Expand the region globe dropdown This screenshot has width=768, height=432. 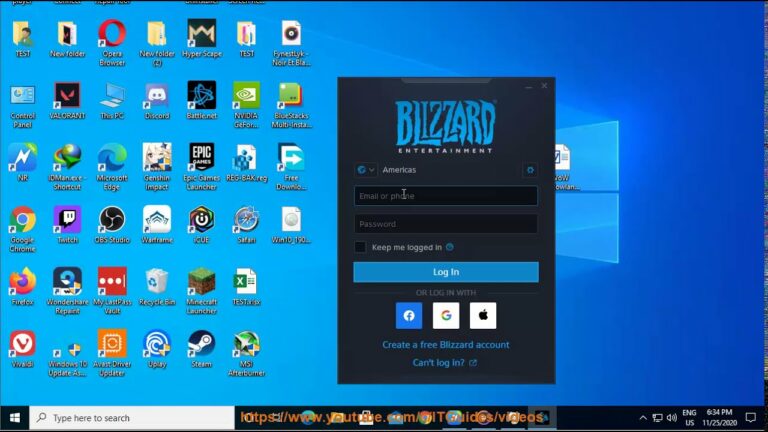pyautogui.click(x=366, y=170)
